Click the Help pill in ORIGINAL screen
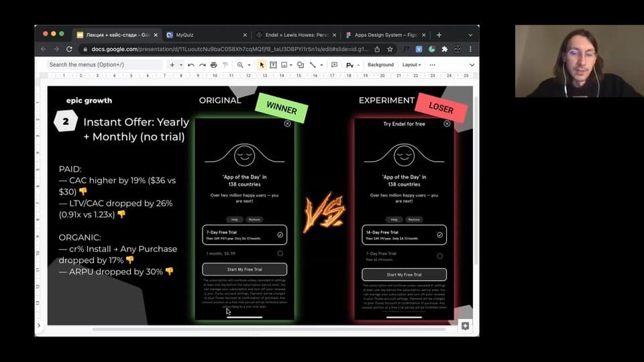644x362 pixels. pos(234,219)
